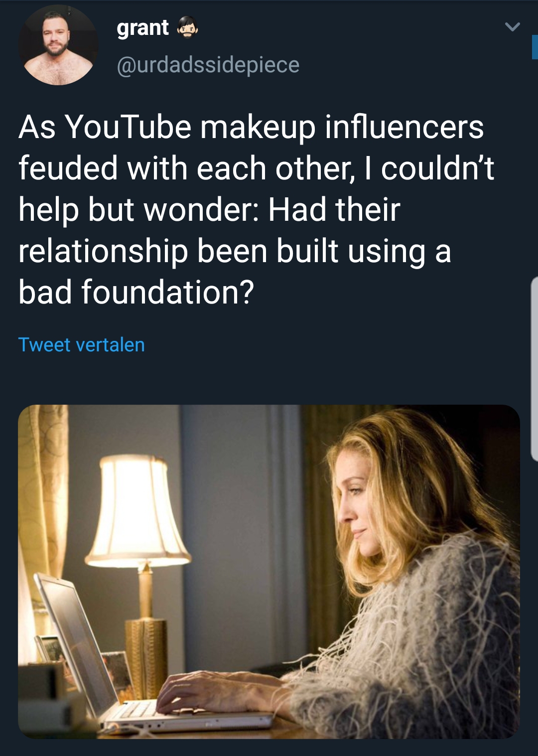538x756 pixels.
Task: Click the phrase "feuded with each other"
Action: tap(186, 168)
